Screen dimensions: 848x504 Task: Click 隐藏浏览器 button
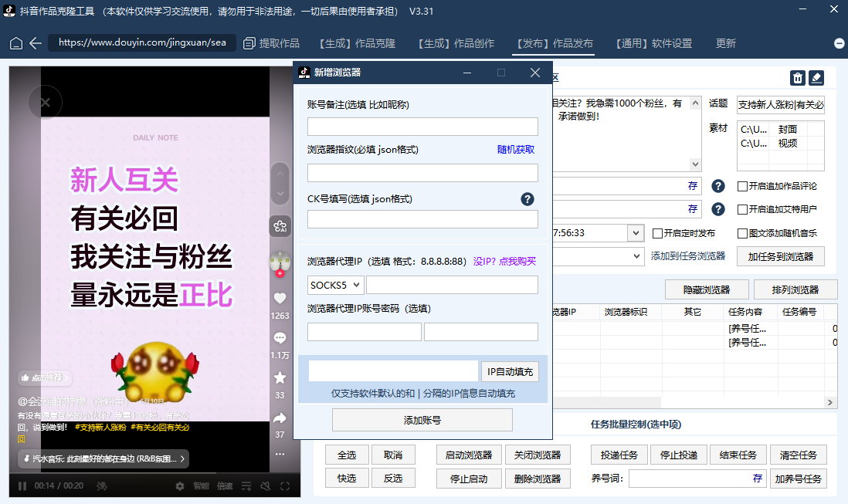coord(707,290)
